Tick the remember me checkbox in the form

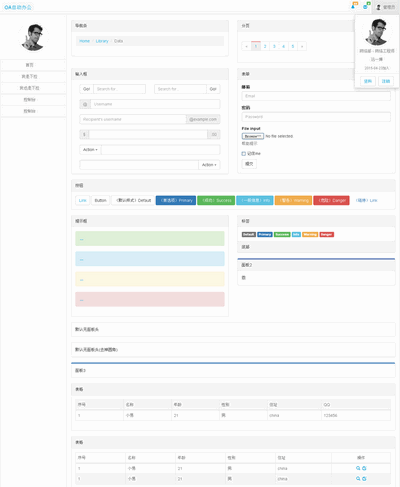[244, 154]
